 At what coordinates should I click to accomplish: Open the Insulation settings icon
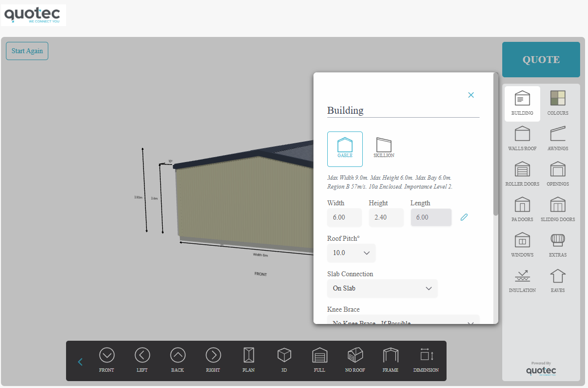coord(522,281)
